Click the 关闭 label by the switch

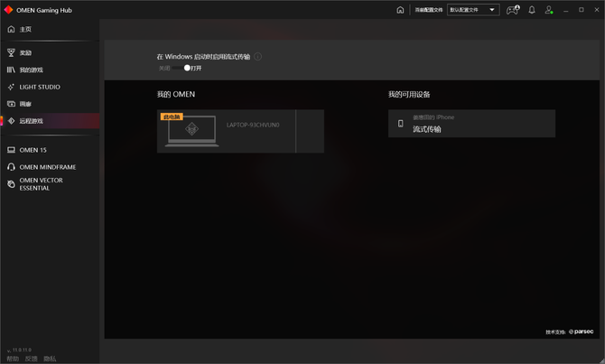click(x=164, y=68)
